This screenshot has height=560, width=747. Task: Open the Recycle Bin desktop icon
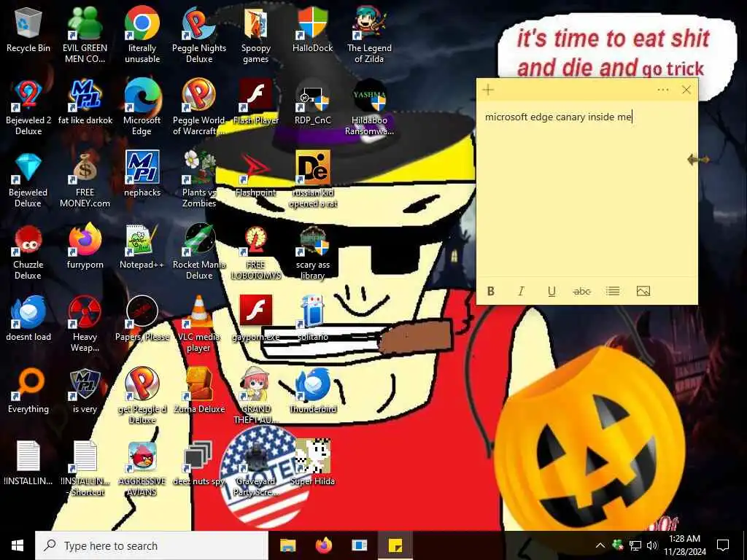(28, 29)
